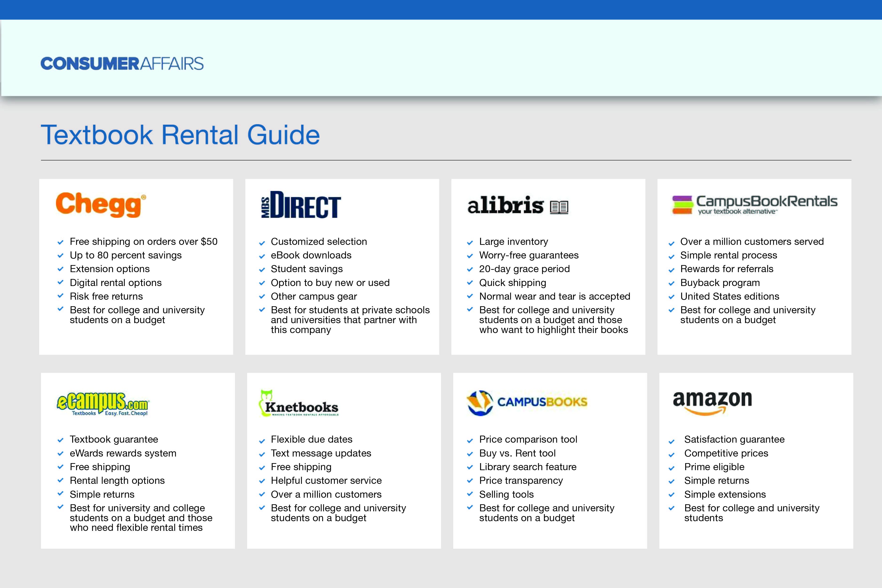Select the Knetbooks owl logo
Image resolution: width=882 pixels, height=588 pixels.
[298, 403]
